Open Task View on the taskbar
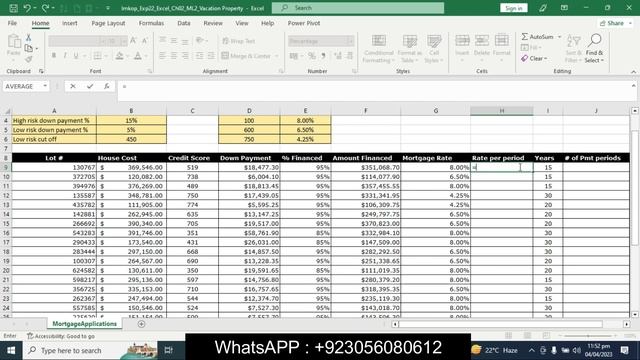The image size is (640, 360). click(168, 350)
